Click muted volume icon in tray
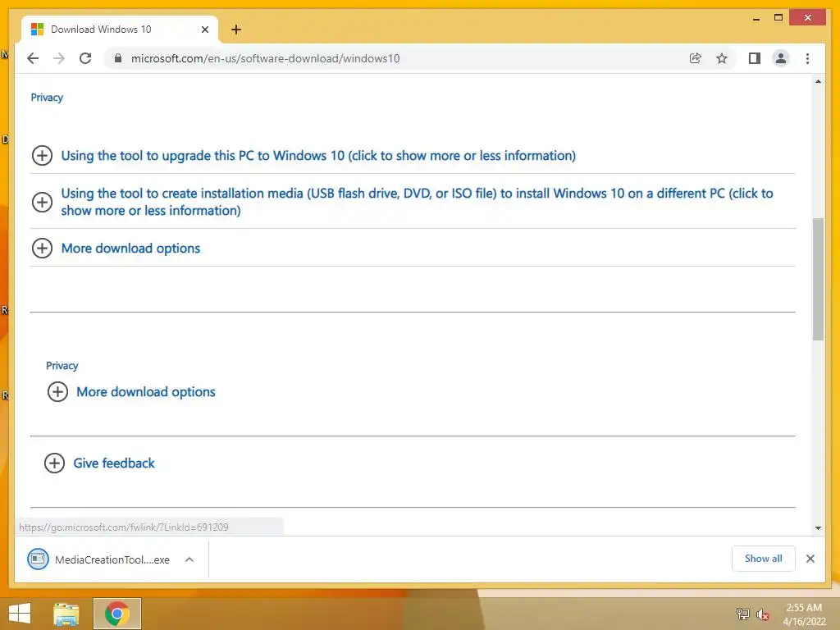The width and height of the screenshot is (840, 630). pyautogui.click(x=763, y=614)
